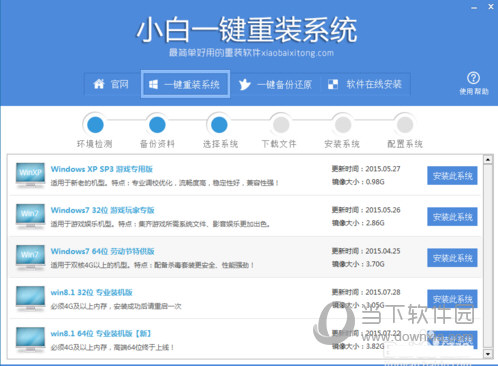Click the 环境检测 step label
Image resolution: width=498 pixels, height=366 pixels.
click(95, 144)
